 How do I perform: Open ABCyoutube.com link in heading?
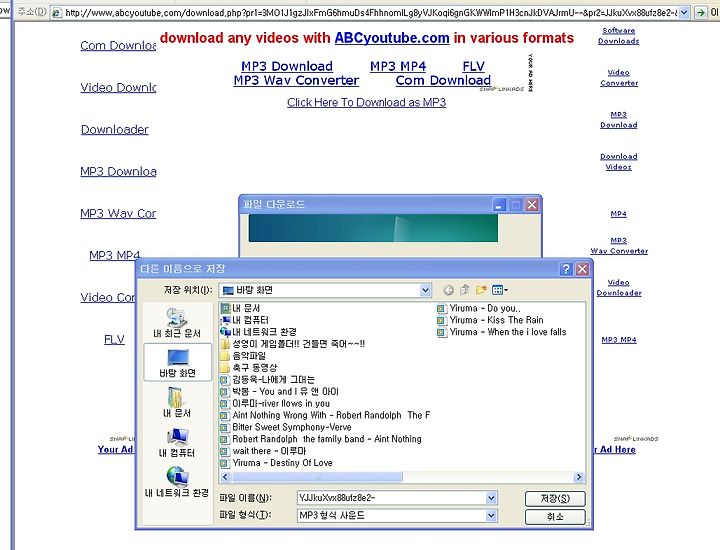coord(392,38)
